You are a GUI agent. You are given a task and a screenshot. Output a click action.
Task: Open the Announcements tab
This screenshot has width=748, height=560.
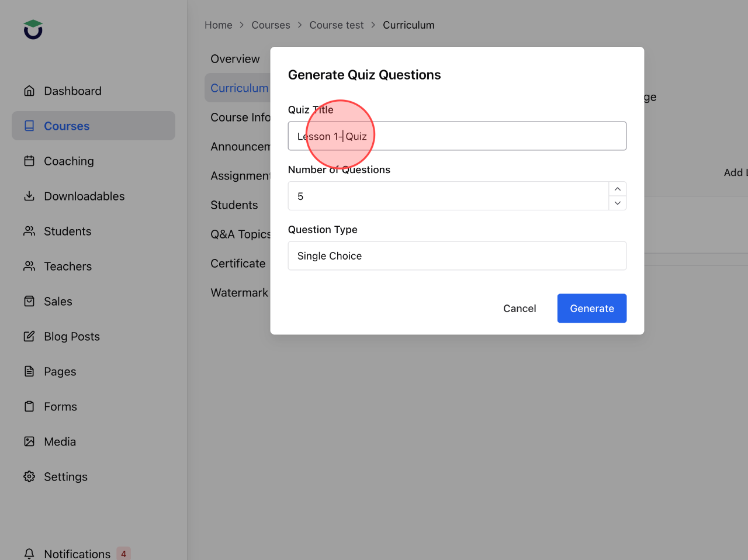pos(240,146)
